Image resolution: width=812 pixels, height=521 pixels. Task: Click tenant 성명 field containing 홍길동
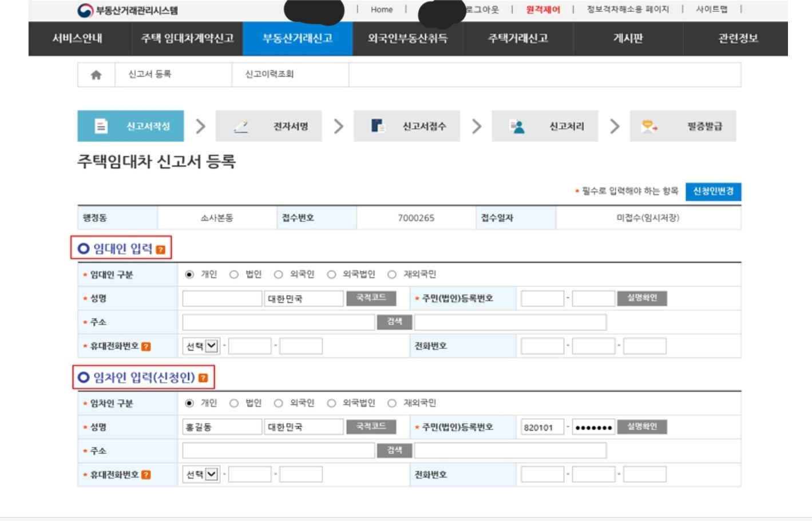(x=222, y=427)
